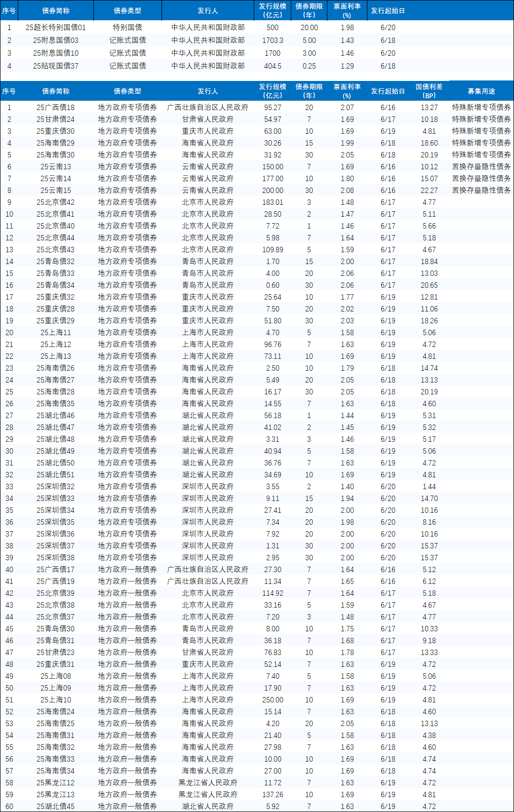Click the 25附息国债10 name cell

[x=56, y=53]
